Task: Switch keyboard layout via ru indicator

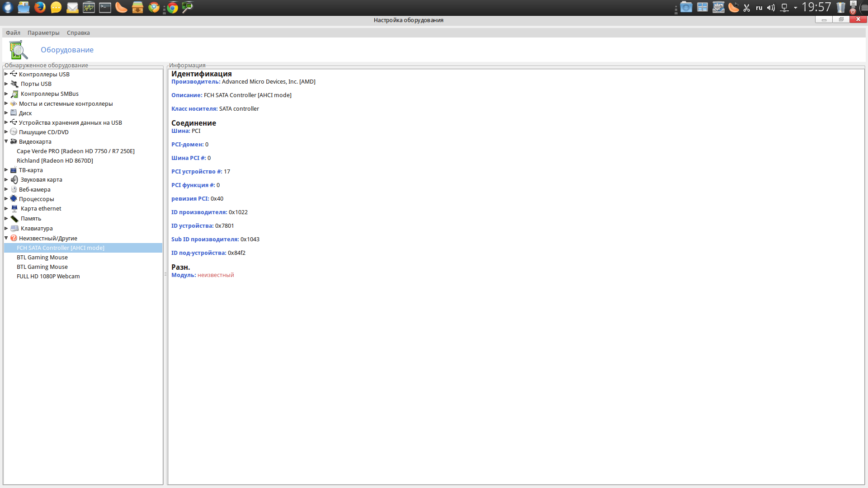Action: [759, 8]
